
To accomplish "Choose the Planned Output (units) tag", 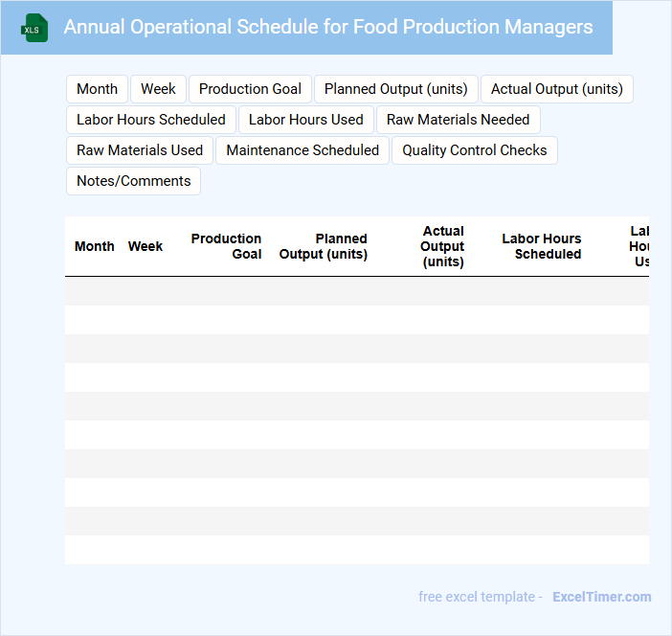I will point(395,89).
